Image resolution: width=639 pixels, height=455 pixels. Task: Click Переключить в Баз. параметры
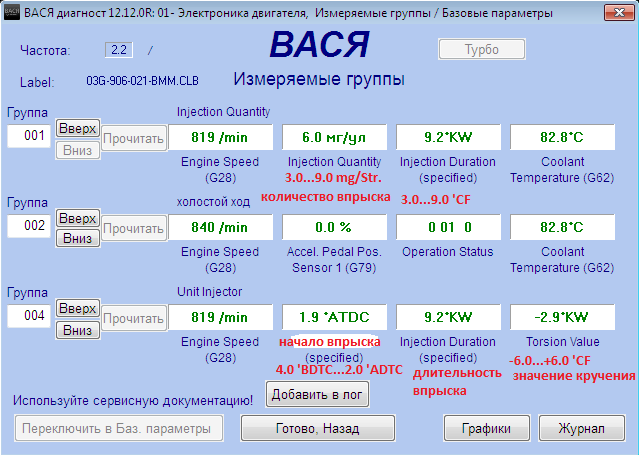pos(117,428)
